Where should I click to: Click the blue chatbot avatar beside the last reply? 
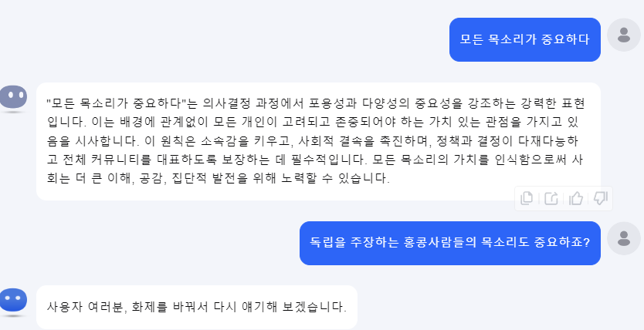pos(12,301)
